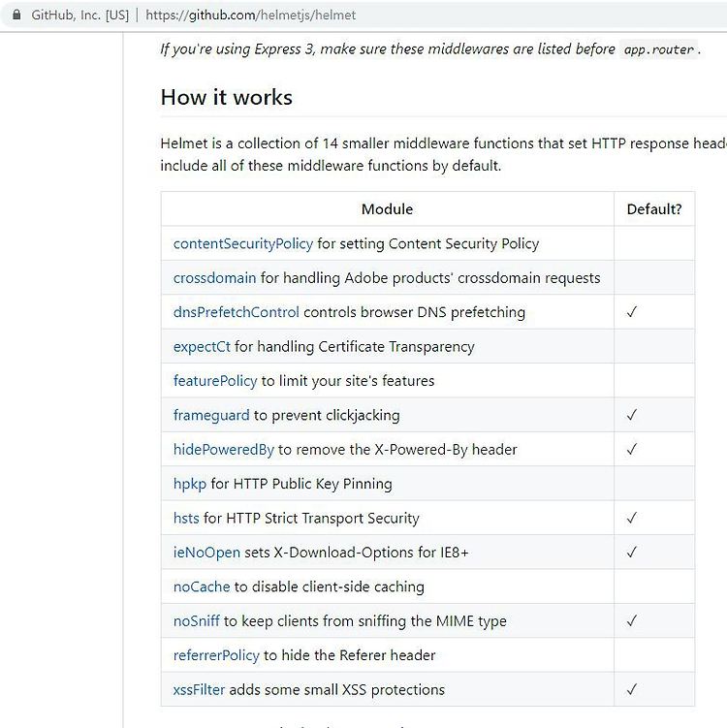Screen dimensions: 727x728
Task: Click text 'to prevent clickjacking'
Action: 327,416
